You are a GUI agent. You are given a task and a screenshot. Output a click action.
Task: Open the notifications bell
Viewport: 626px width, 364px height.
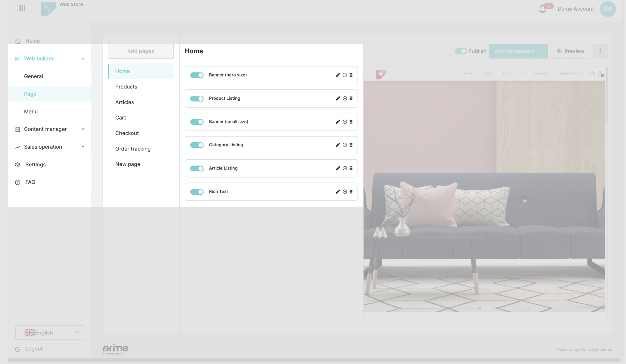tap(542, 9)
